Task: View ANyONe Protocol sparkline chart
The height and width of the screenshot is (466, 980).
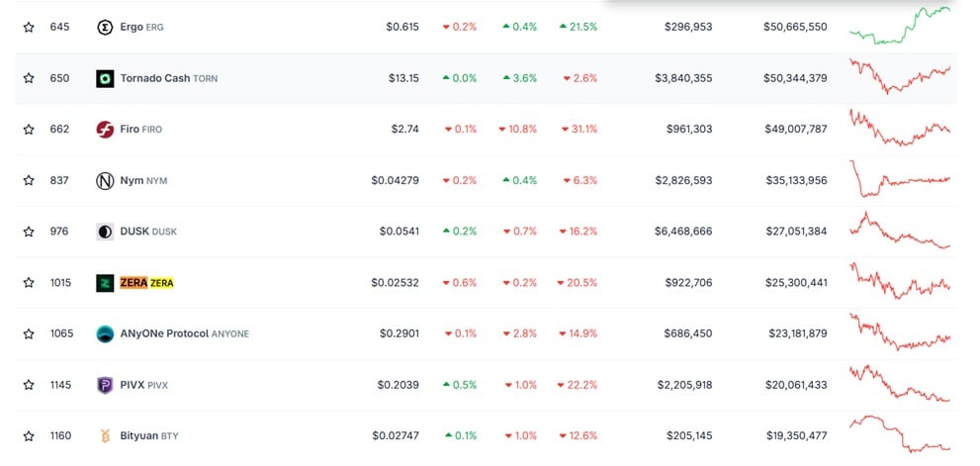Action: pos(900,332)
